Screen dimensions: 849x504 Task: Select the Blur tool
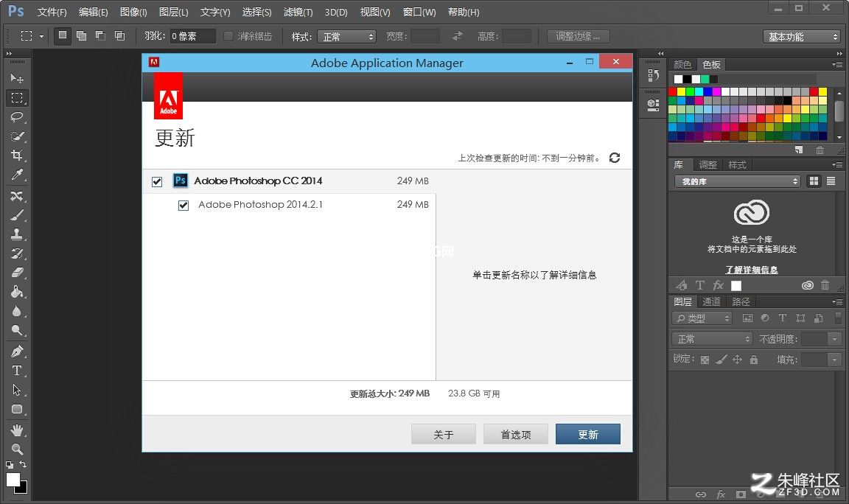coord(17,311)
